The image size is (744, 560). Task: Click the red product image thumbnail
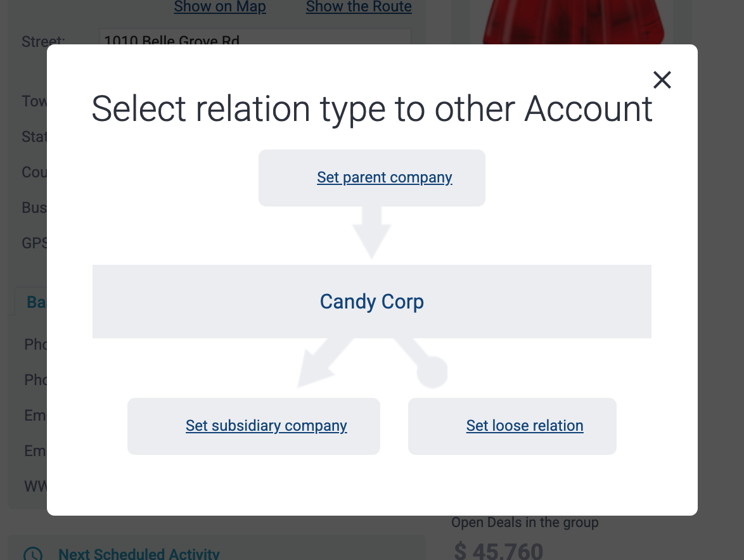[x=573, y=22]
